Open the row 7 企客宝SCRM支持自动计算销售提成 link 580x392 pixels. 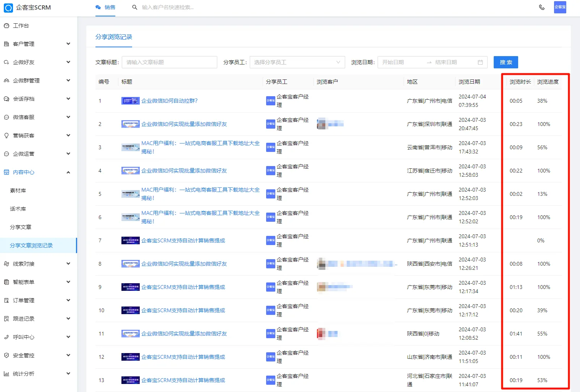tap(183, 240)
